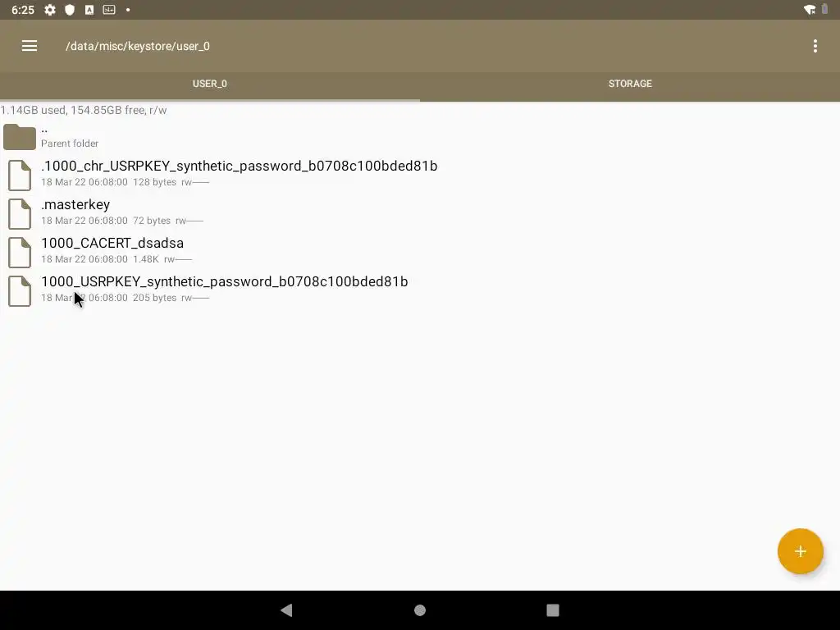Click icon of 1000_USRPKEY_synthetic_password file
This screenshot has width=840, height=630.
20,291
